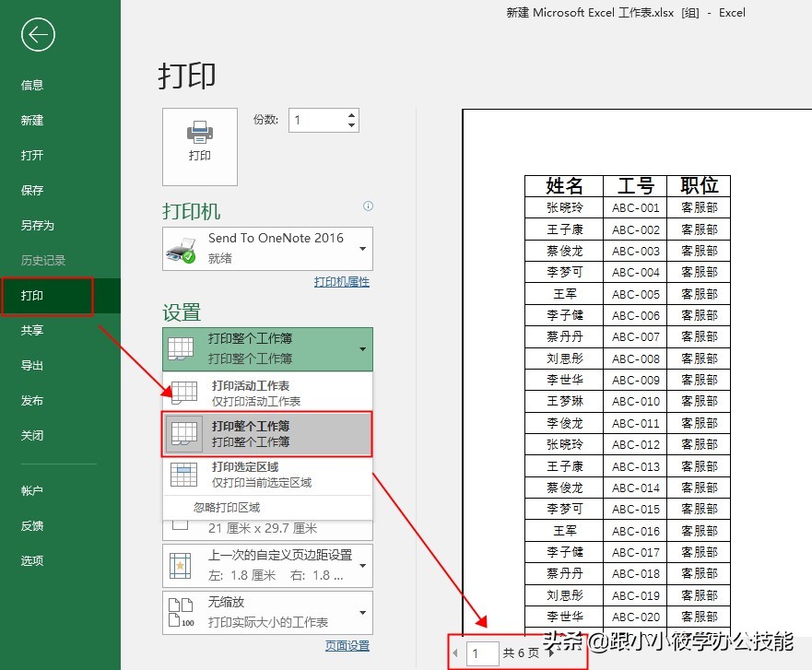Click preview name 张晓玲 beside ABC-001
Image resolution: width=812 pixels, height=670 pixels.
point(564,208)
